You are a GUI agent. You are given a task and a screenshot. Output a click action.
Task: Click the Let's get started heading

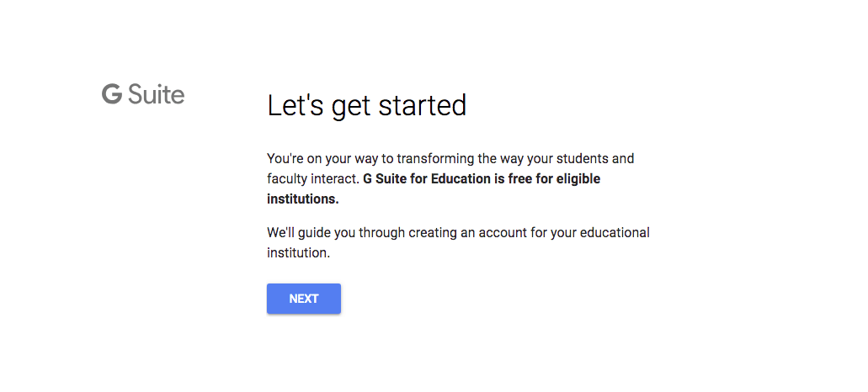(x=366, y=106)
